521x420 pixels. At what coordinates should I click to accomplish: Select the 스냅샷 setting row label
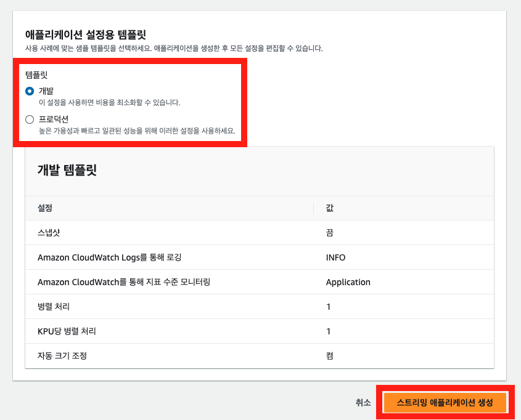click(x=49, y=233)
